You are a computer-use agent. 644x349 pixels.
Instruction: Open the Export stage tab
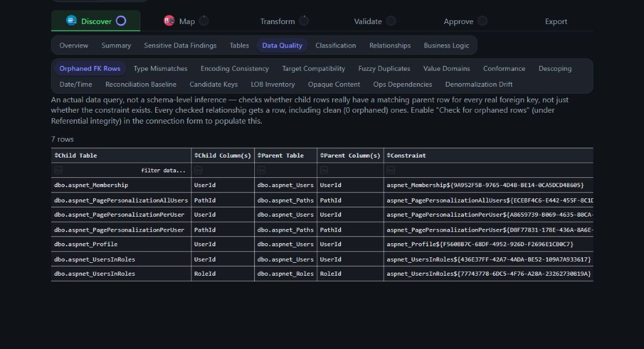[x=556, y=21]
